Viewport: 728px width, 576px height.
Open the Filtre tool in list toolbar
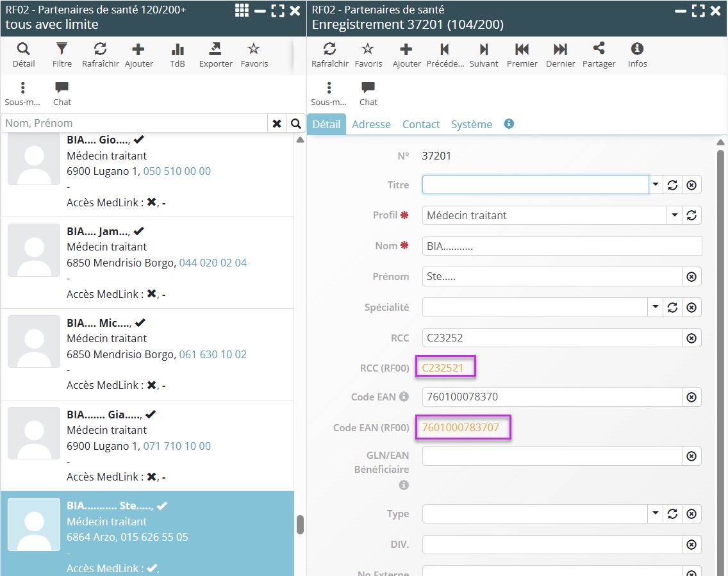coord(62,54)
